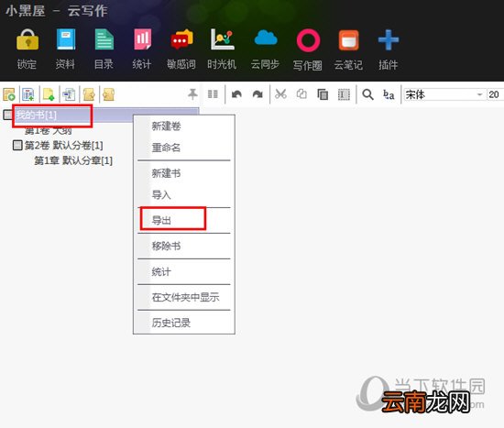Click the 锁定 lock icon
The image size is (504, 428).
pyautogui.click(x=27, y=39)
